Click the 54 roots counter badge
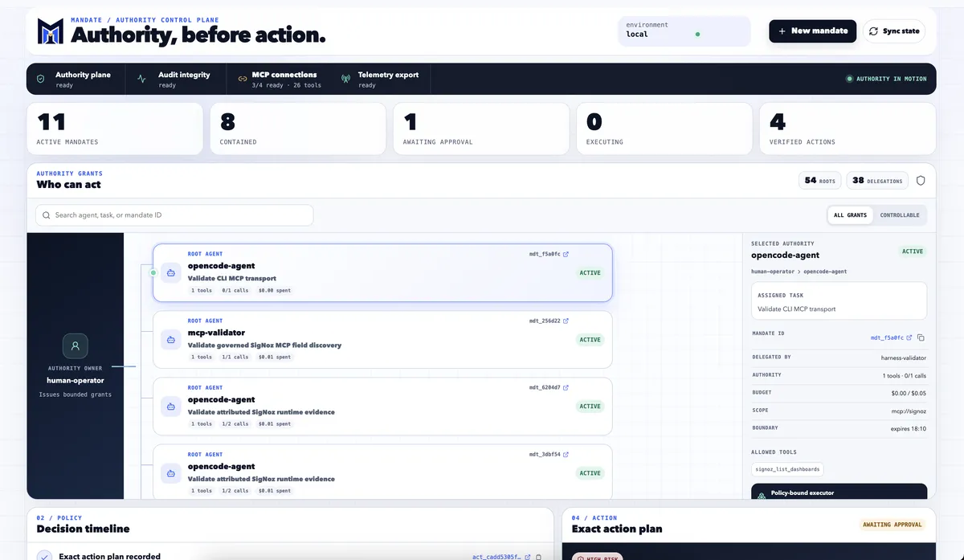Screen dimensions: 964x560 pos(820,181)
